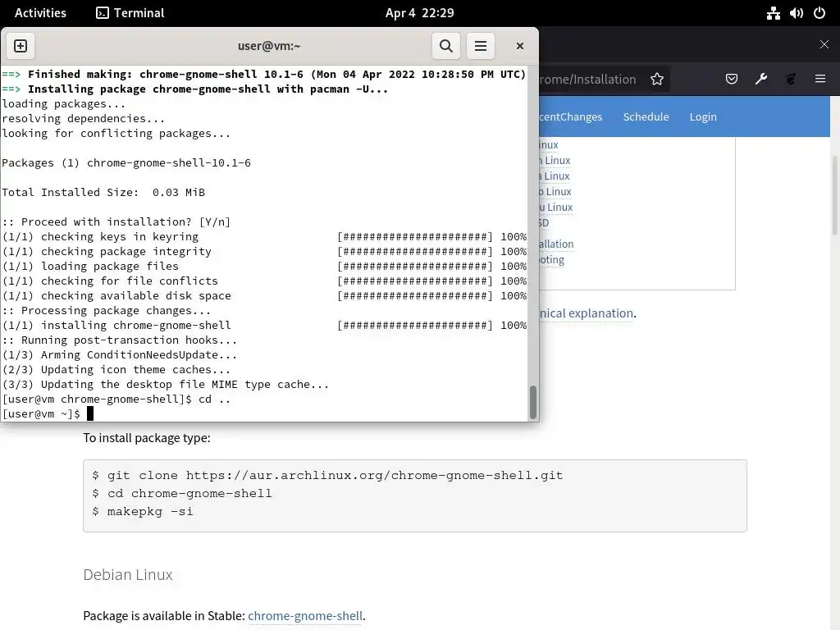The width and height of the screenshot is (840, 630).
Task: Open the browser application menu
Action: pyautogui.click(x=819, y=80)
